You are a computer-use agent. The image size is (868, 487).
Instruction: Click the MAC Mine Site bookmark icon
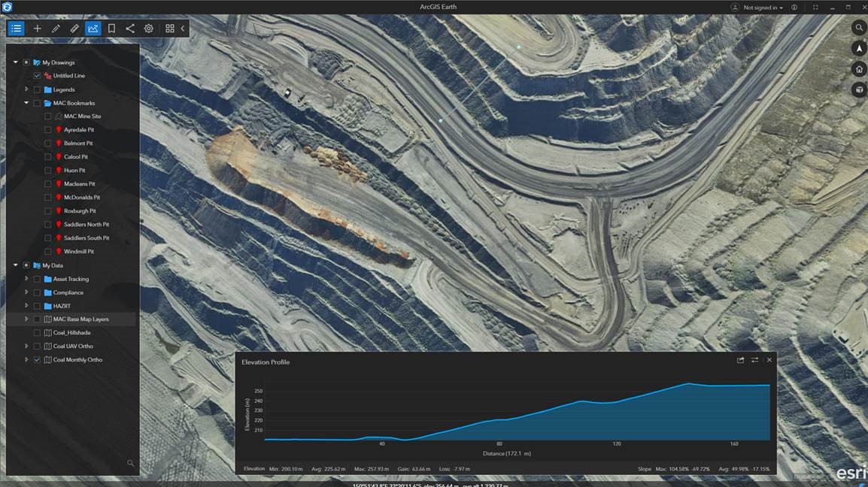pyautogui.click(x=58, y=116)
